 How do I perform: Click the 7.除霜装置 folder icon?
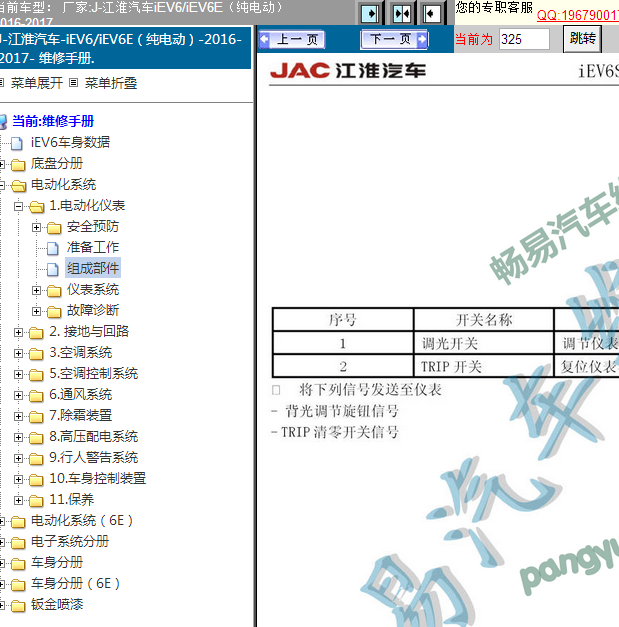pos(36,417)
